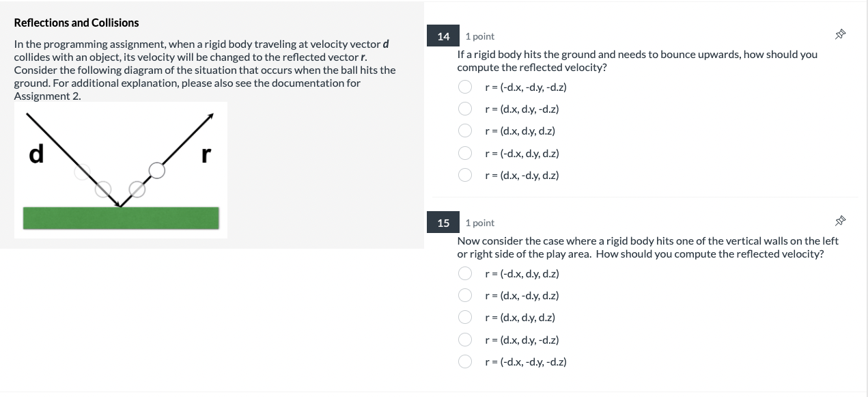Pin question 15
Screen dimensions: 868x397
coord(839,221)
